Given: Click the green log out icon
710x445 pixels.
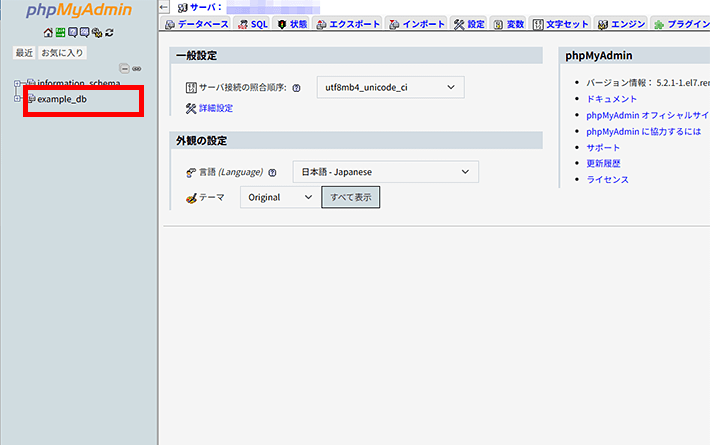Looking at the screenshot, I should (x=60, y=33).
